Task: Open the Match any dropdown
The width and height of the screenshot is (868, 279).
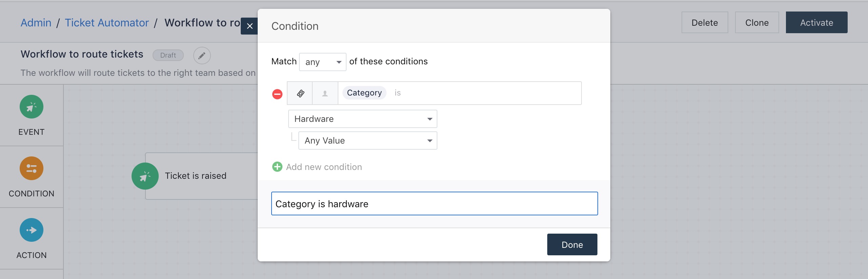Action: tap(322, 62)
